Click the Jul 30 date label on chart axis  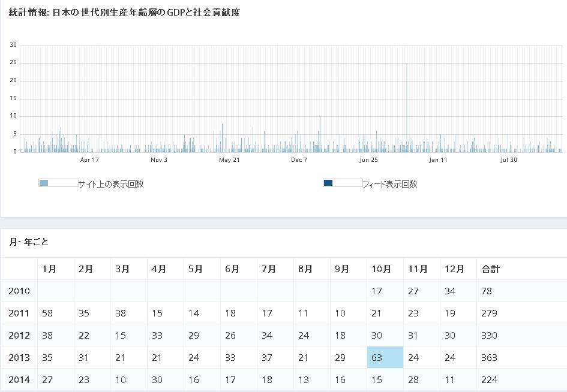508,160
